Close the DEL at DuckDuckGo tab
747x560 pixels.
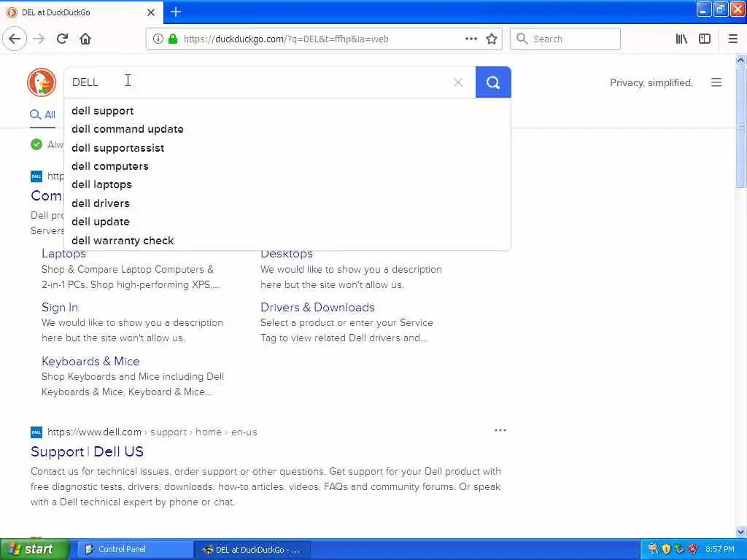[x=150, y=12]
